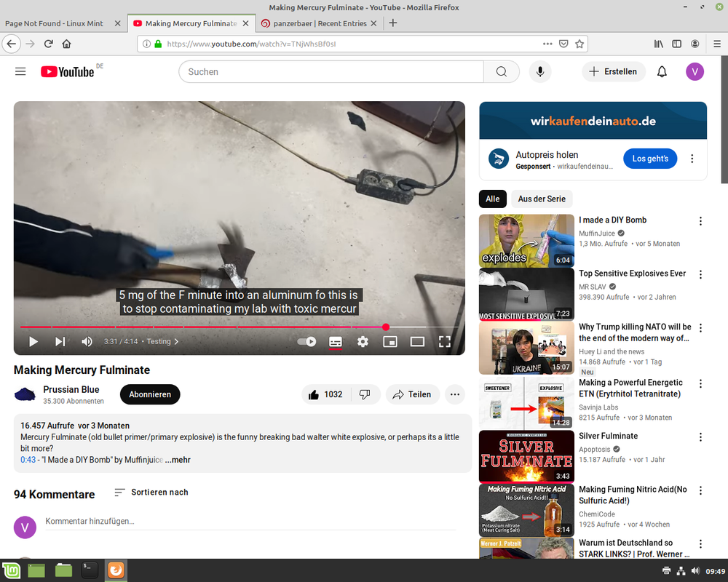Switch to theater mode
This screenshot has height=582, width=728.
[x=417, y=342]
